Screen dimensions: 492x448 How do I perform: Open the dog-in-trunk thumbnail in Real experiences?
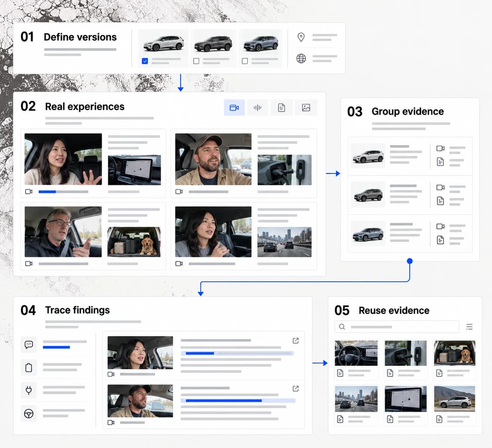[134, 242]
